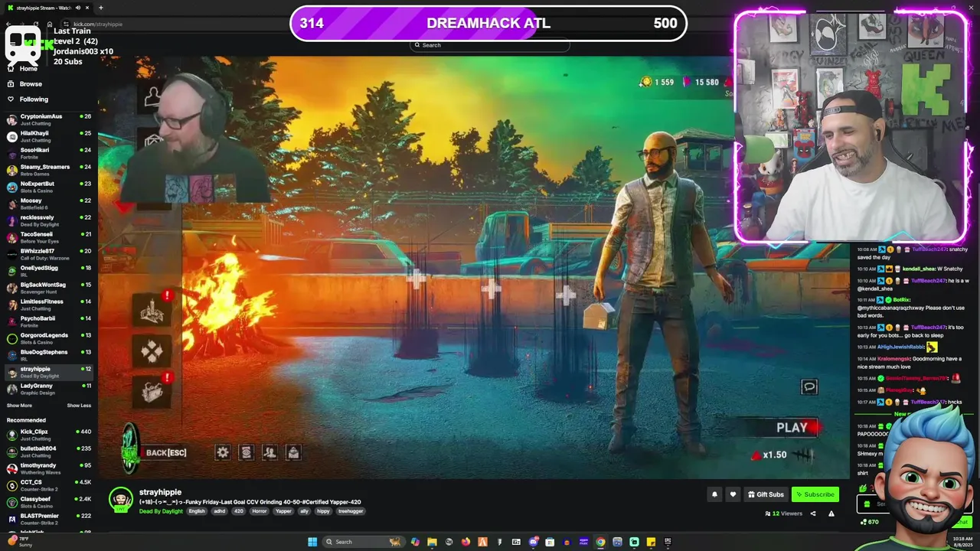Click the share icon next to viewer count
Screen dimensions: 980x551
[x=813, y=514]
